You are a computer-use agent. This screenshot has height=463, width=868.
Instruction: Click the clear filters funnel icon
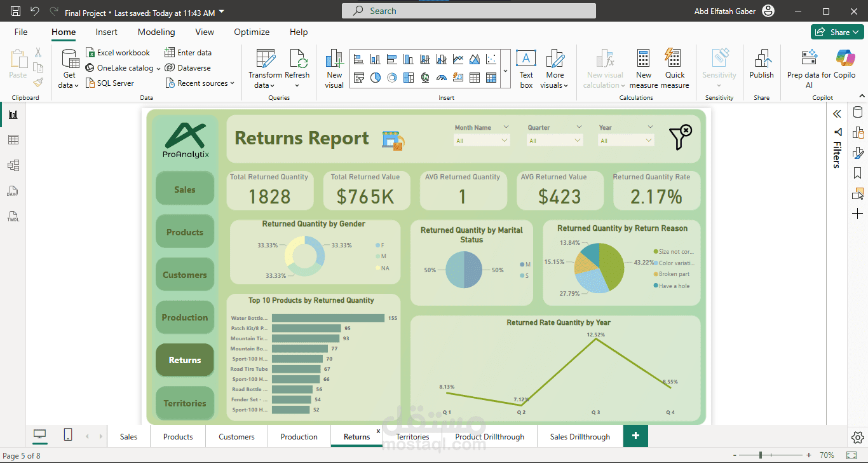tap(680, 137)
